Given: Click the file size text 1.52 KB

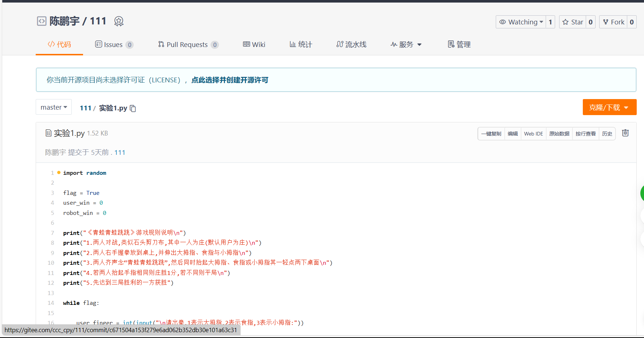Looking at the screenshot, I should pos(97,133).
